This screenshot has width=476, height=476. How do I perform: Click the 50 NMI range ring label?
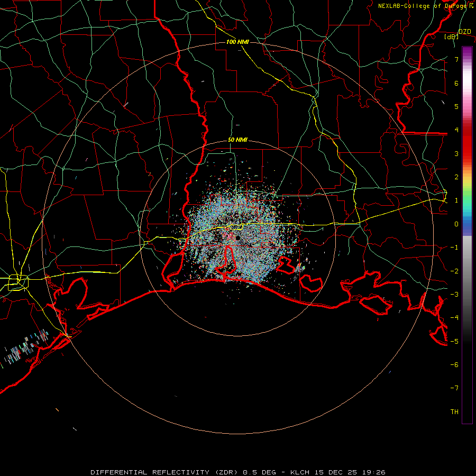coord(237,140)
